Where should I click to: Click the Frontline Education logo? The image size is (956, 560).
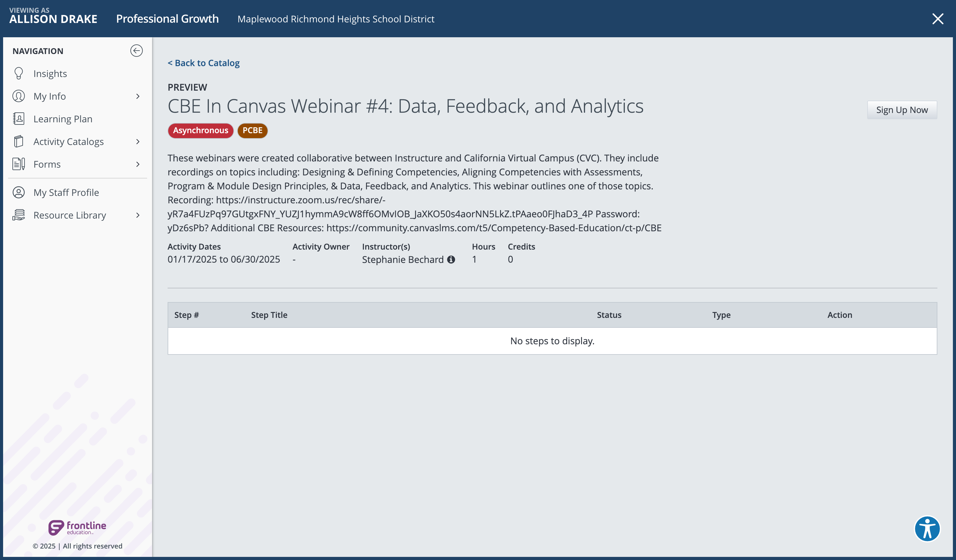point(77,527)
